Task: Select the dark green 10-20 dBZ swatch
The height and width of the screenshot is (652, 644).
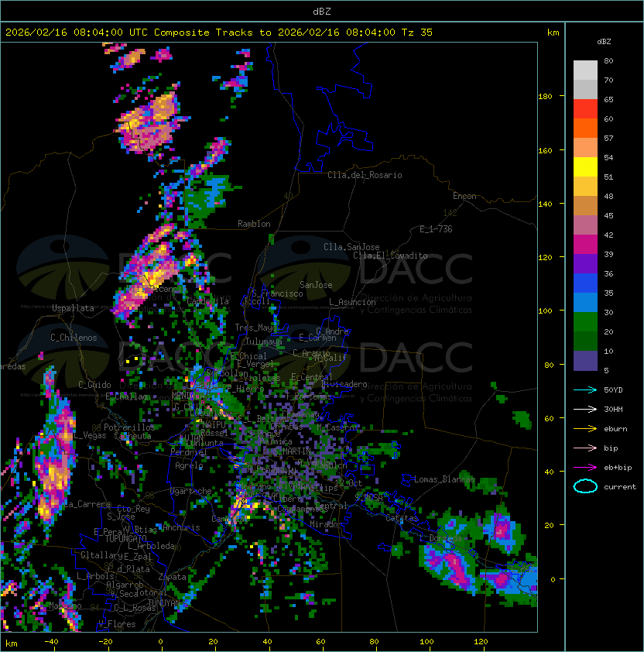Action: [585, 341]
